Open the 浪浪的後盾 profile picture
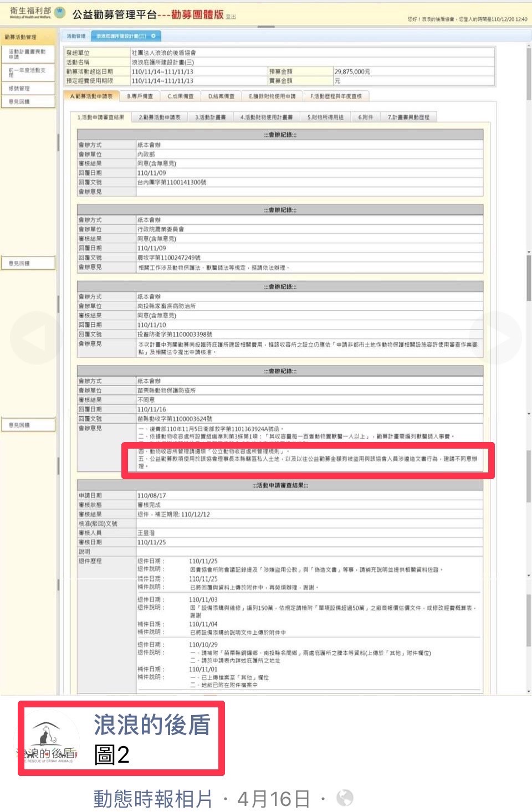The image size is (532, 812). pyautogui.click(x=48, y=740)
